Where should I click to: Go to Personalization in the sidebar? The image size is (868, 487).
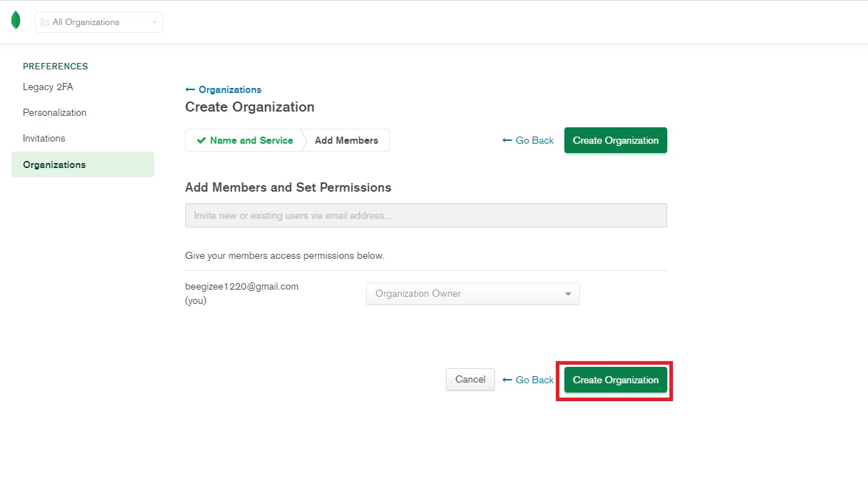(x=54, y=113)
